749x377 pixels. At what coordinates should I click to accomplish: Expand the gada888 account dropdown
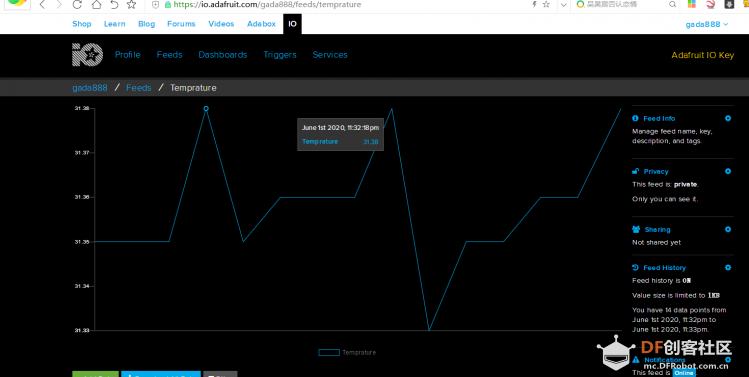(707, 24)
